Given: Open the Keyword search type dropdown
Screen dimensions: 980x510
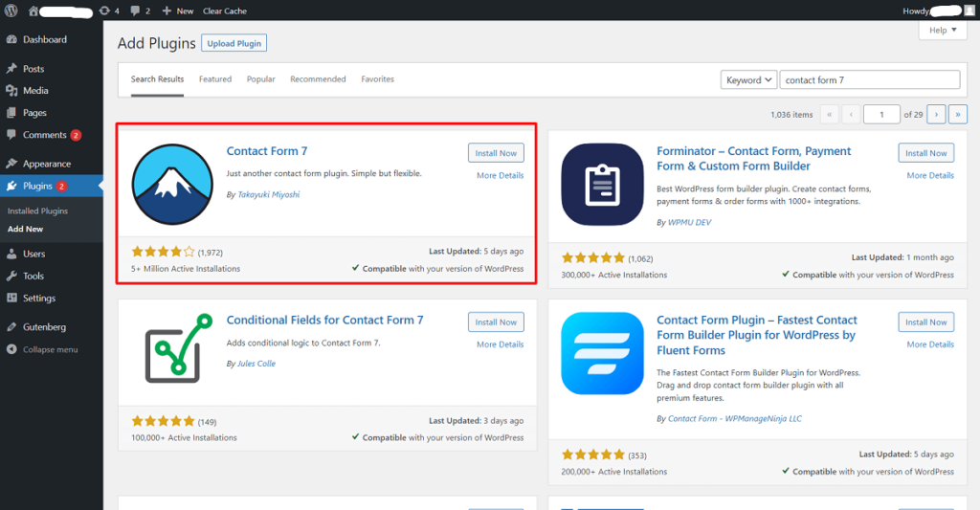Looking at the screenshot, I should pos(748,80).
